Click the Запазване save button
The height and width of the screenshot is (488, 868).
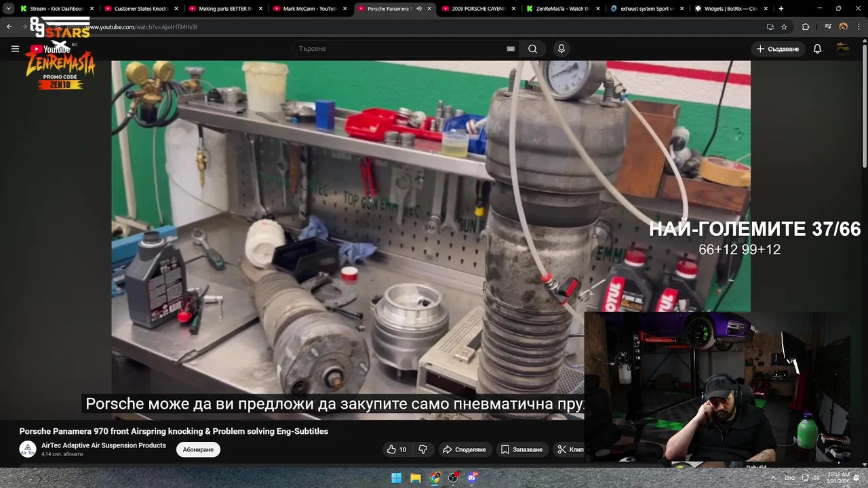[x=522, y=449]
